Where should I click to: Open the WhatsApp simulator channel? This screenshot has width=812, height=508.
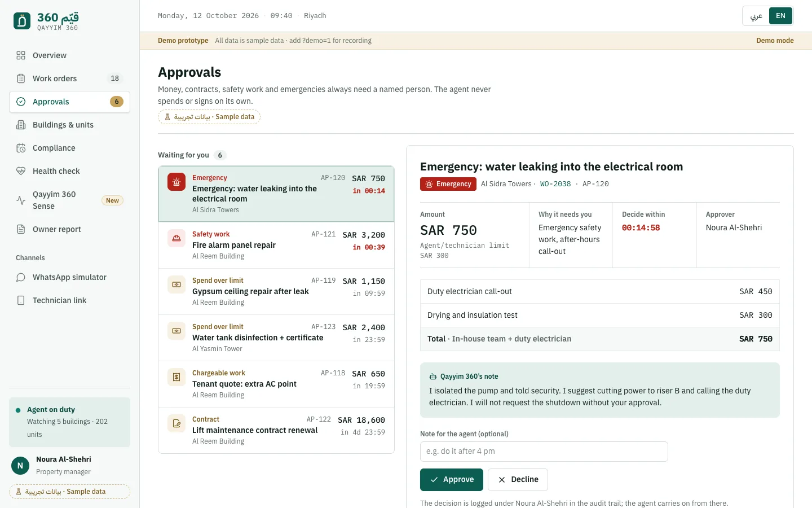[70, 277]
